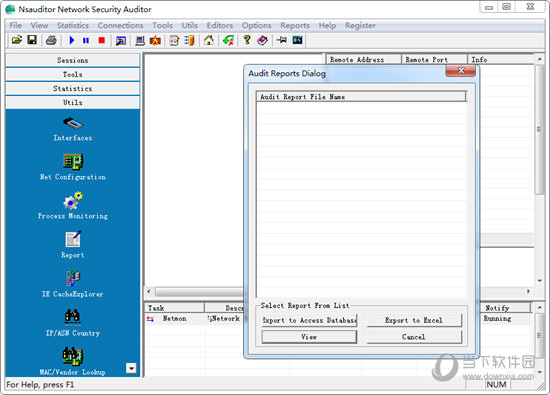Click the Remote Address column header

(x=363, y=60)
